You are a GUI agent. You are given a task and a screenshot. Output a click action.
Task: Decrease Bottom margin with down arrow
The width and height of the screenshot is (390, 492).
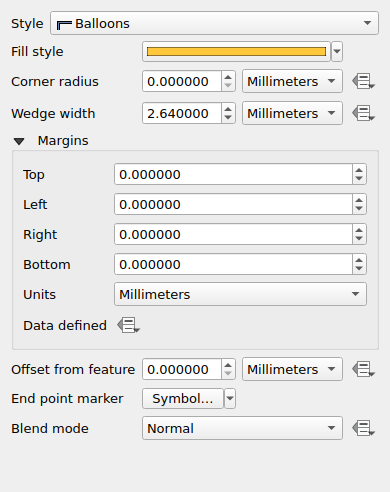coord(359,269)
